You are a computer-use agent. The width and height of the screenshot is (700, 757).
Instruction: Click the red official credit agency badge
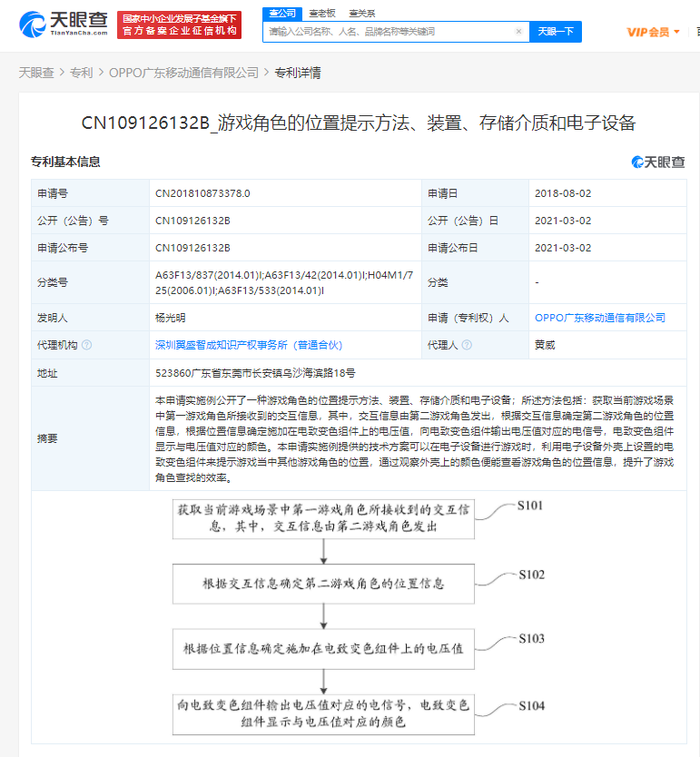click(x=179, y=25)
